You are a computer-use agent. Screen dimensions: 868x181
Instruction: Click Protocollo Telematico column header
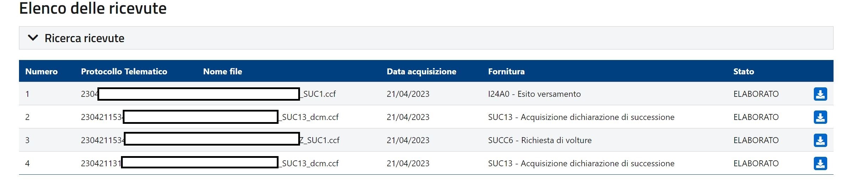click(x=124, y=72)
